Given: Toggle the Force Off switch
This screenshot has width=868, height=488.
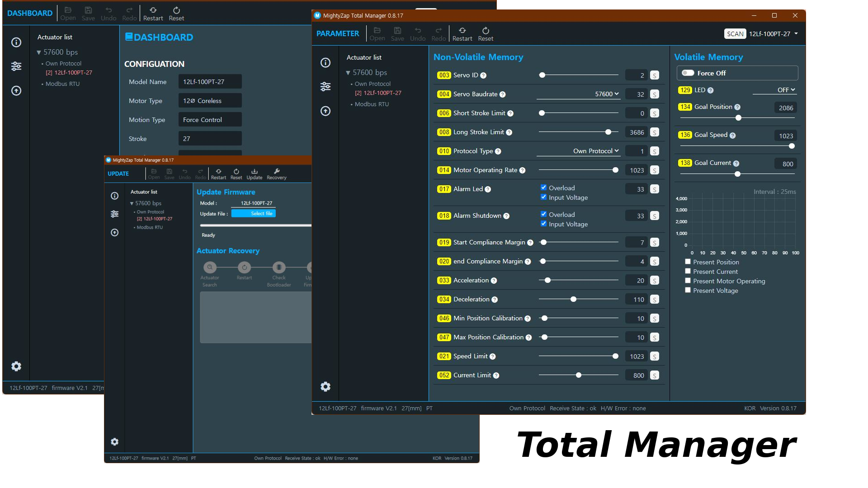Looking at the screenshot, I should click(x=688, y=73).
